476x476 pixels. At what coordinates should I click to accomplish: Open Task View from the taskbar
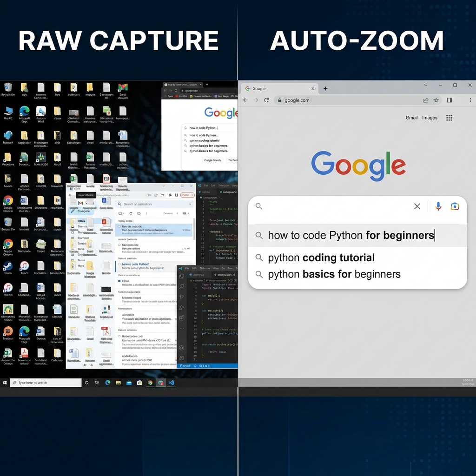(97, 383)
